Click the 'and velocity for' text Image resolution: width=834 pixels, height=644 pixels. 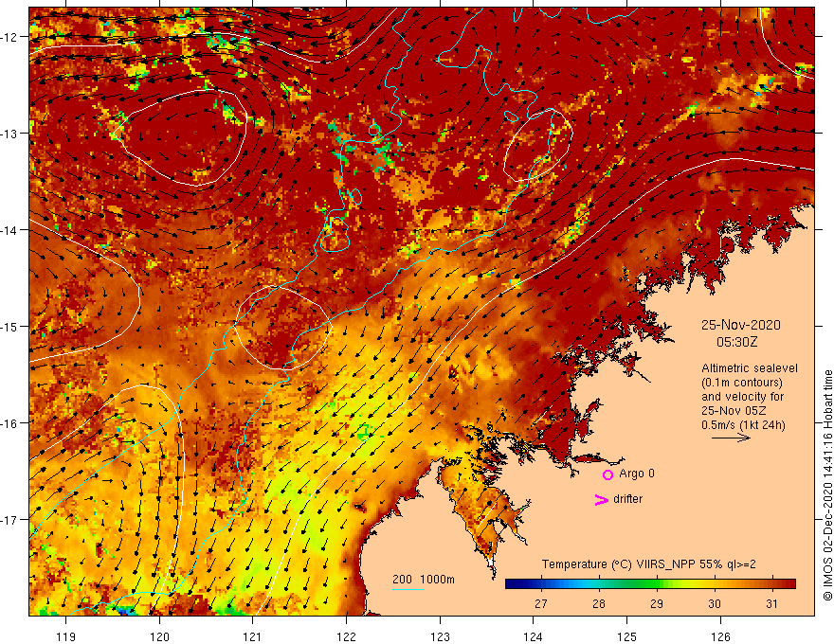[742, 397]
